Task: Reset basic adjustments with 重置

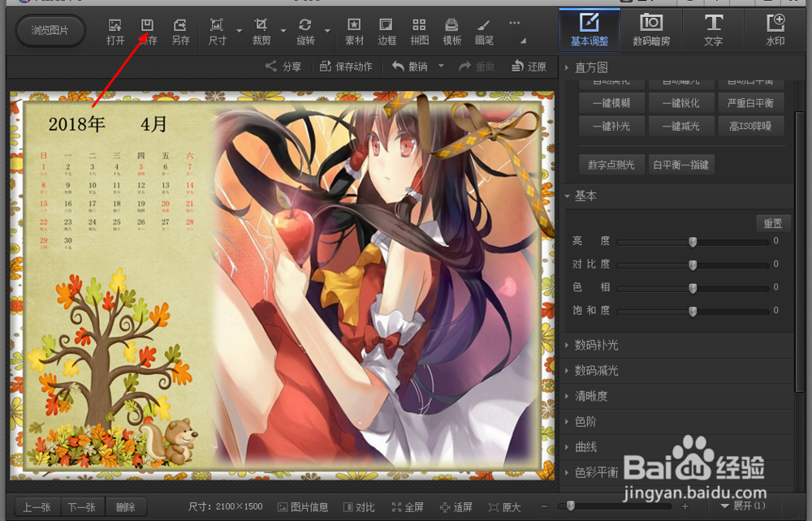Action: point(773,223)
